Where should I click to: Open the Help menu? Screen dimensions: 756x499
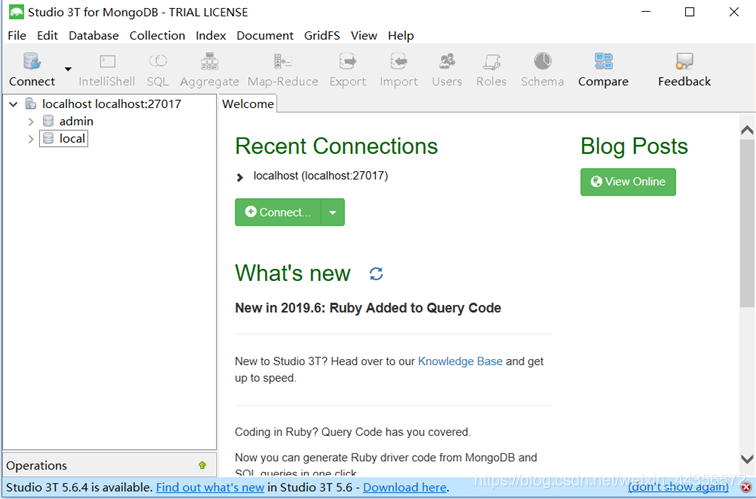coord(401,36)
